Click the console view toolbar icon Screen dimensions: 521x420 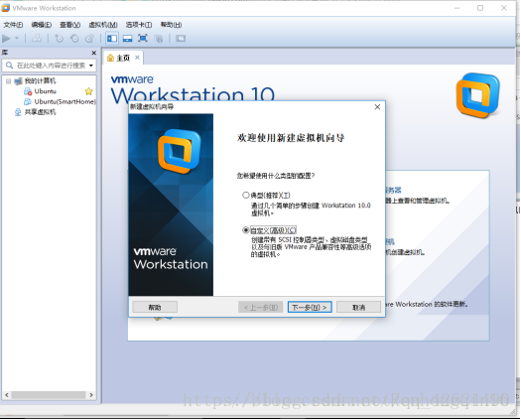coord(181,39)
